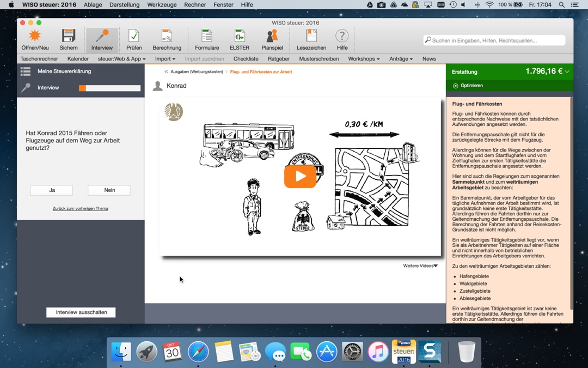
Task: Open the Musterschreiben toolbar entry
Action: click(x=318, y=58)
